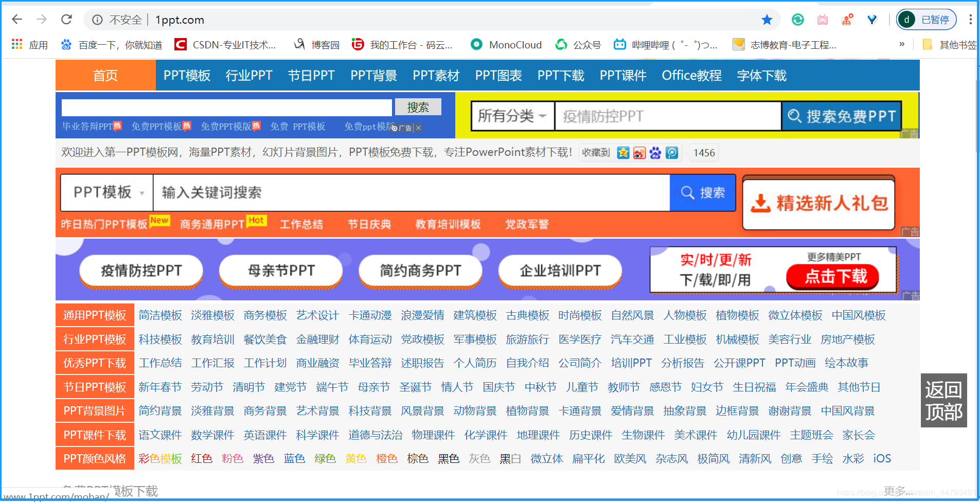Open 科技模板 link
Viewport: 980px width, 502px height.
tap(160, 339)
